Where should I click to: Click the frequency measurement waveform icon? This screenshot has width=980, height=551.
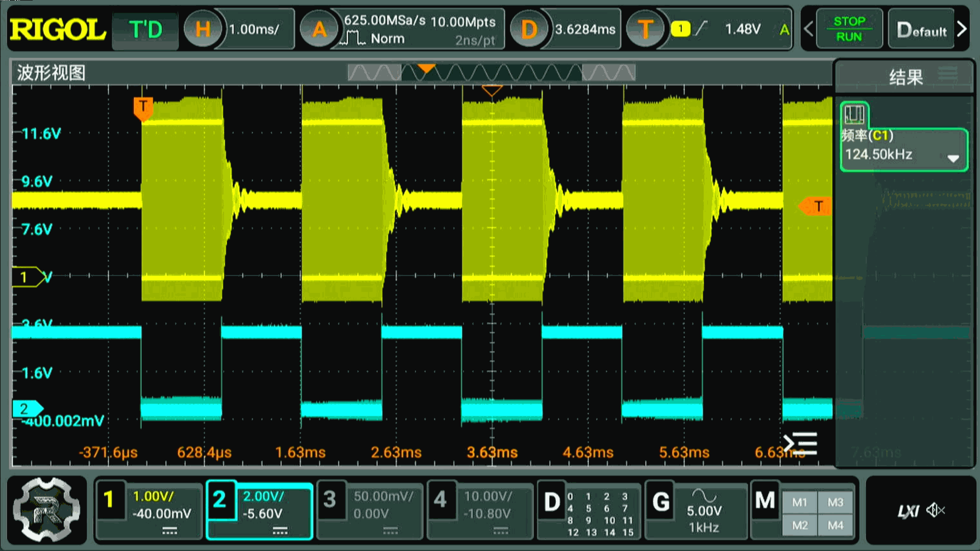click(854, 114)
